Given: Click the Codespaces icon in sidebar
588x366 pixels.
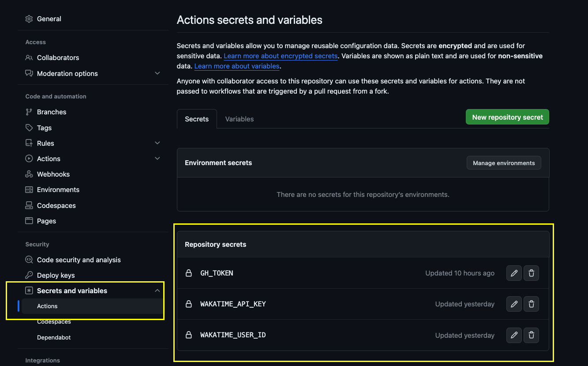Looking at the screenshot, I should click(29, 205).
